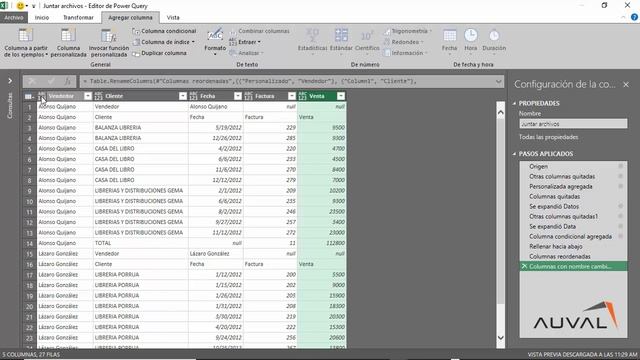Click the scrollbar down arrow
The width and height of the screenshot is (640, 360).
pos(500,338)
